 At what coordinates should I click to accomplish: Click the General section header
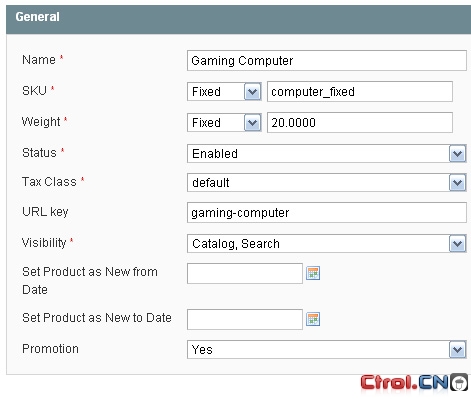point(238,19)
